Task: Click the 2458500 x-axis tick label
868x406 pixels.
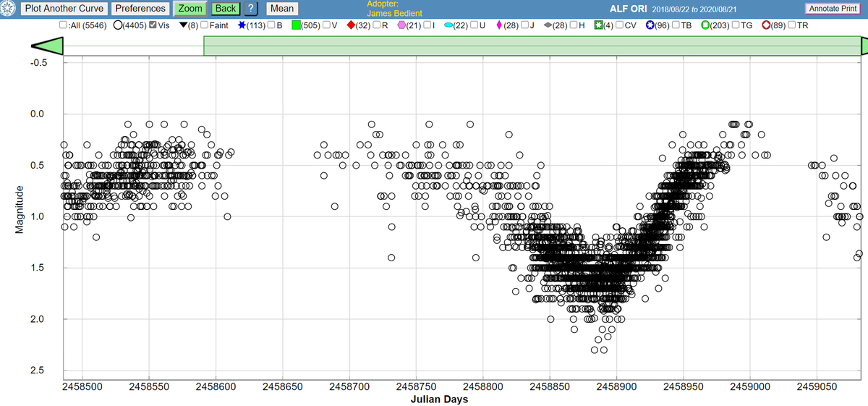Action: (x=82, y=387)
